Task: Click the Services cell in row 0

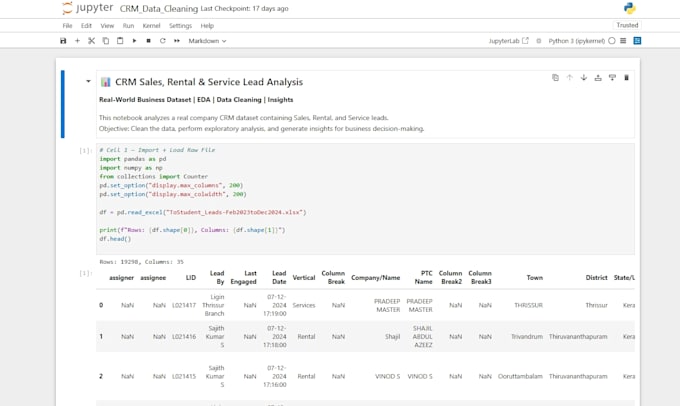Action: click(x=304, y=305)
